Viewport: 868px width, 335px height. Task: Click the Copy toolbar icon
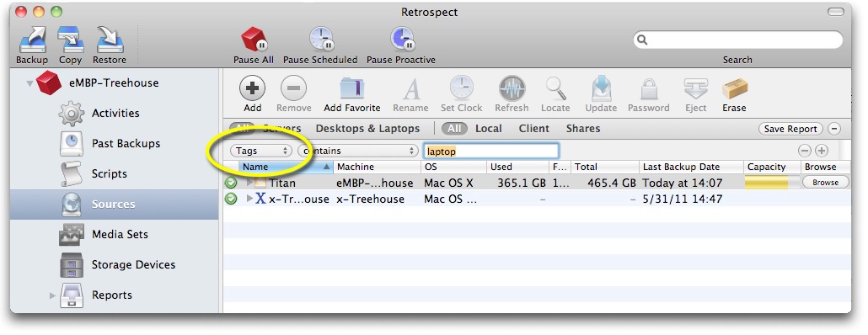[70, 40]
